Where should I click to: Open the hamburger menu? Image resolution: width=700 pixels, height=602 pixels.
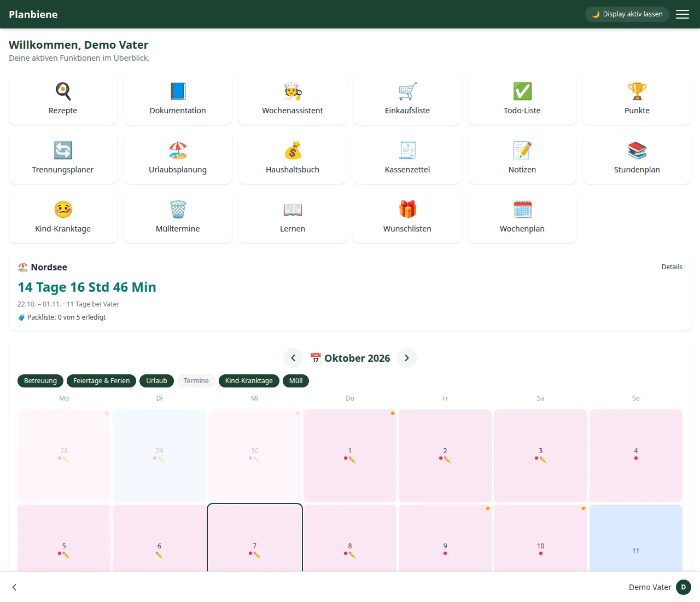682,14
